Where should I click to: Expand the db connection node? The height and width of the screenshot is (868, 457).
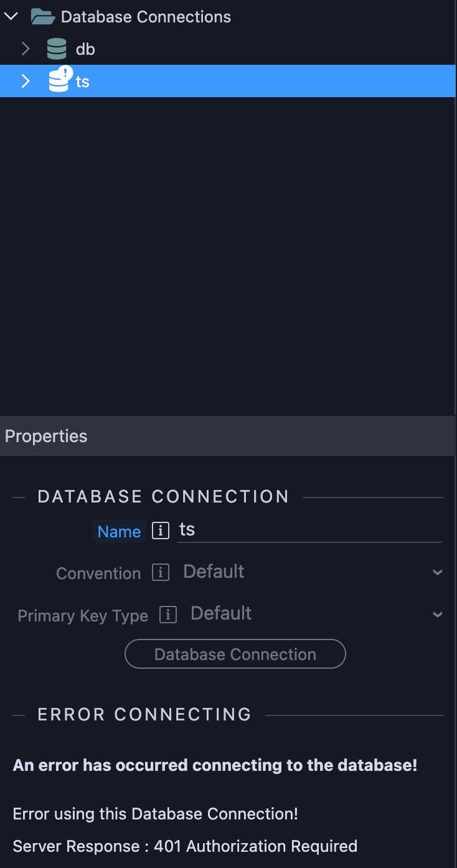(25, 49)
